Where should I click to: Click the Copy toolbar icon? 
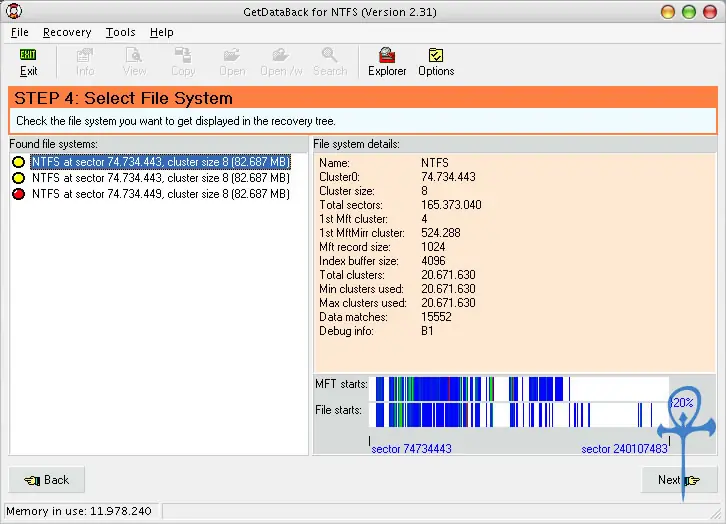183,62
